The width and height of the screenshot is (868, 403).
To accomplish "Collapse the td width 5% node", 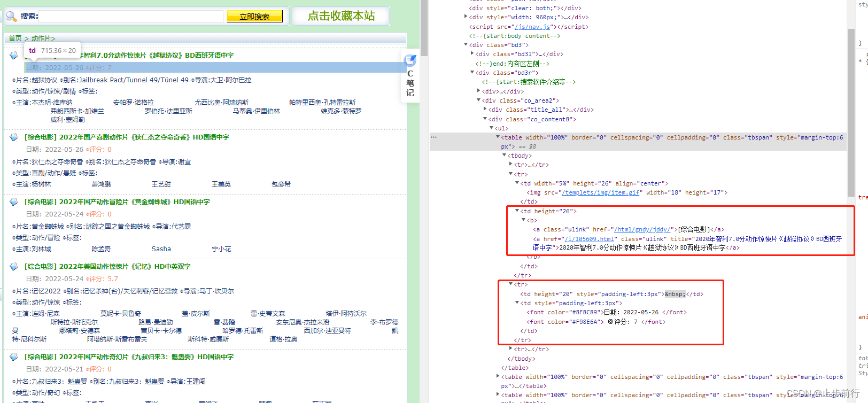I will point(517,183).
